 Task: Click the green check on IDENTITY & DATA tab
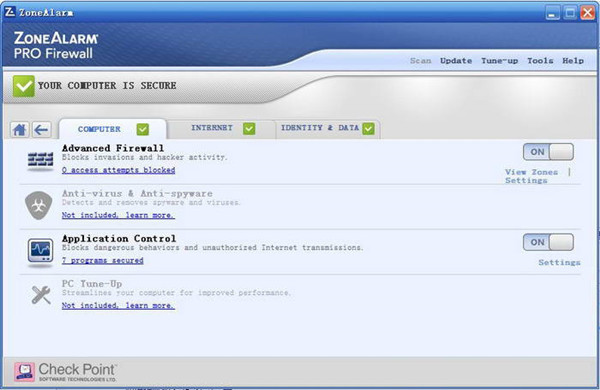pyautogui.click(x=368, y=129)
